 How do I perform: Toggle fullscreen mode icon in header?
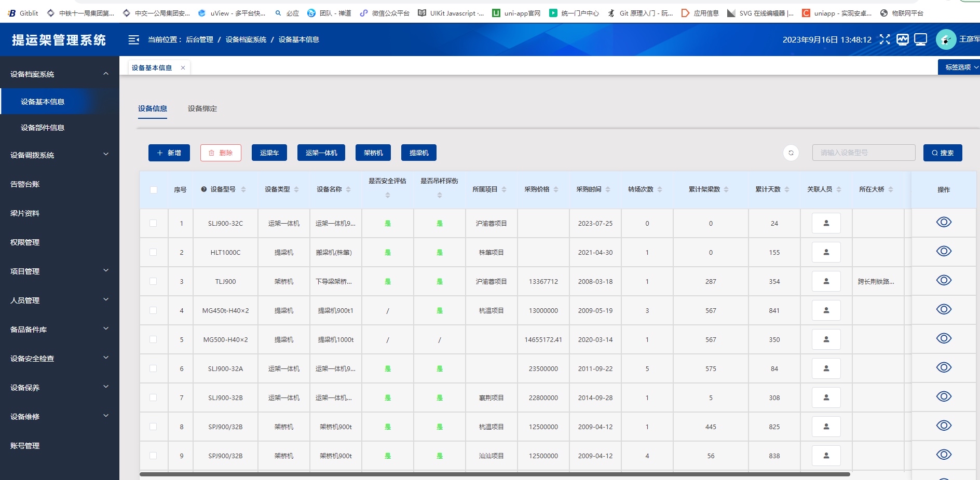884,39
